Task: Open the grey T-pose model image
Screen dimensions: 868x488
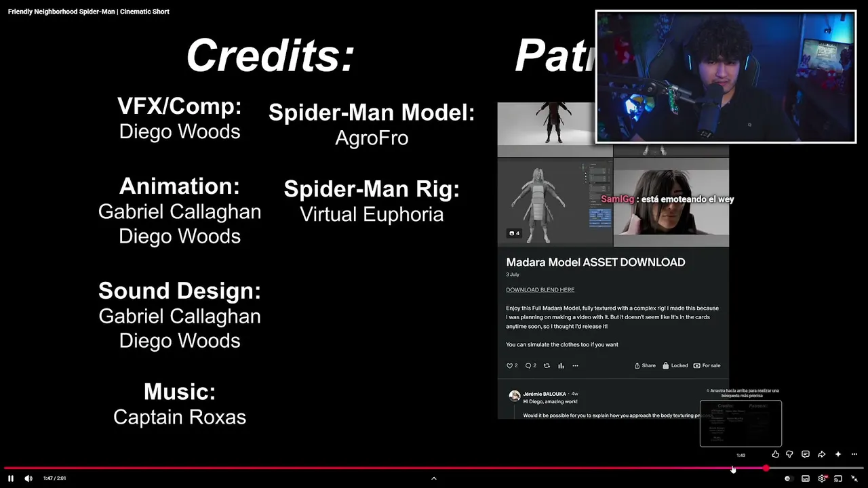Action: [555, 202]
